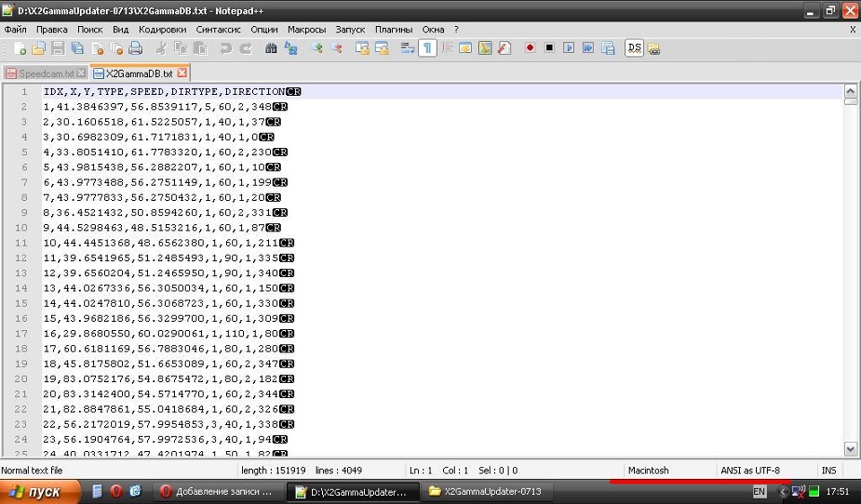The height and width of the screenshot is (504, 861).
Task: Click the scrollbar up arrow
Action: click(850, 91)
